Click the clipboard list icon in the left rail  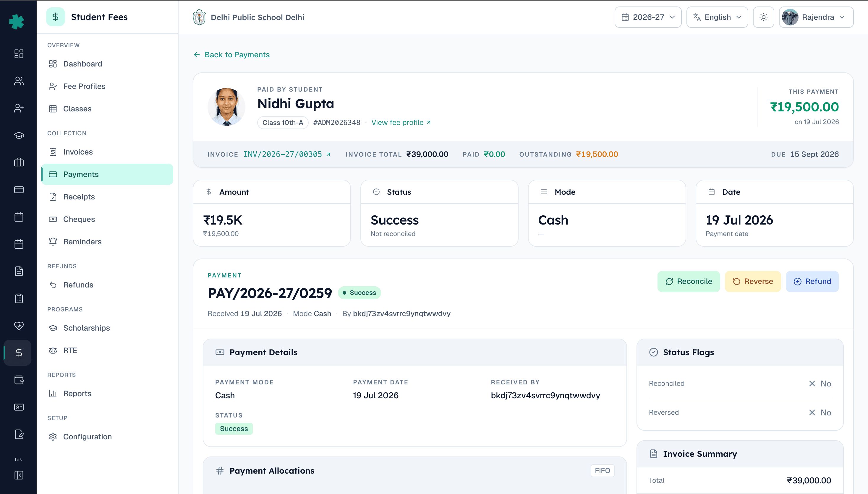coord(19,299)
